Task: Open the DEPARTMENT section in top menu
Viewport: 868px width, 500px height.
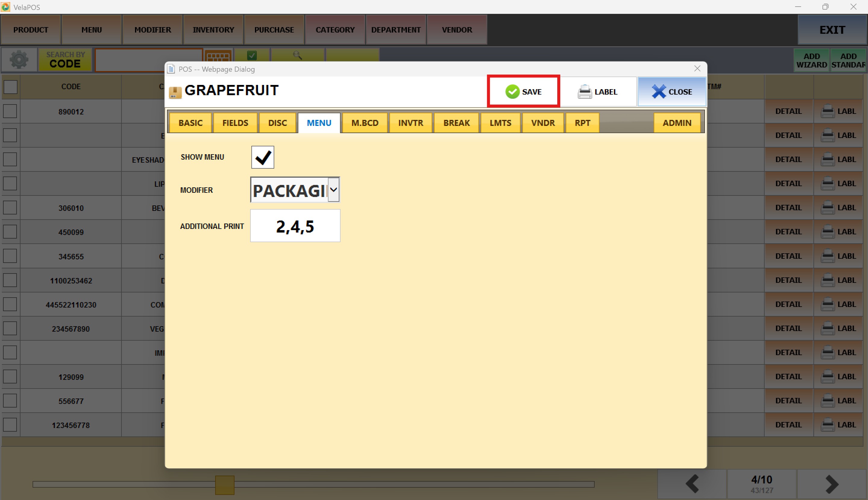Action: click(x=395, y=30)
